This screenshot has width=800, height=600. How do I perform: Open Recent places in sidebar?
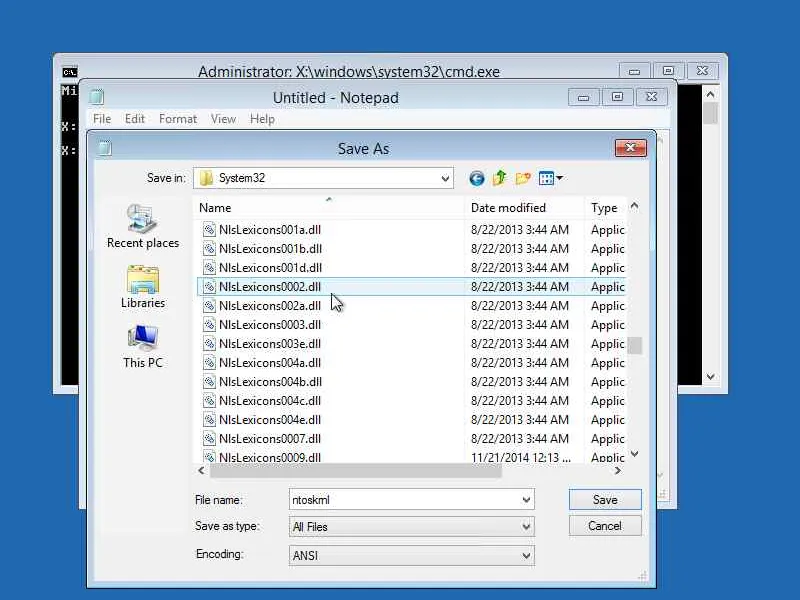coord(143,226)
